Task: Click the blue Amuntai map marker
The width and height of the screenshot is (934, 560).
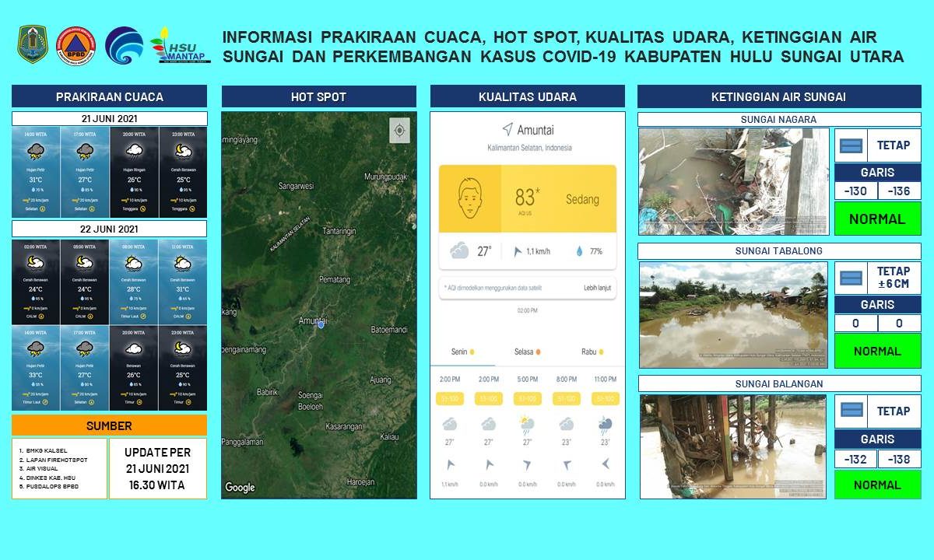Action: 321,324
